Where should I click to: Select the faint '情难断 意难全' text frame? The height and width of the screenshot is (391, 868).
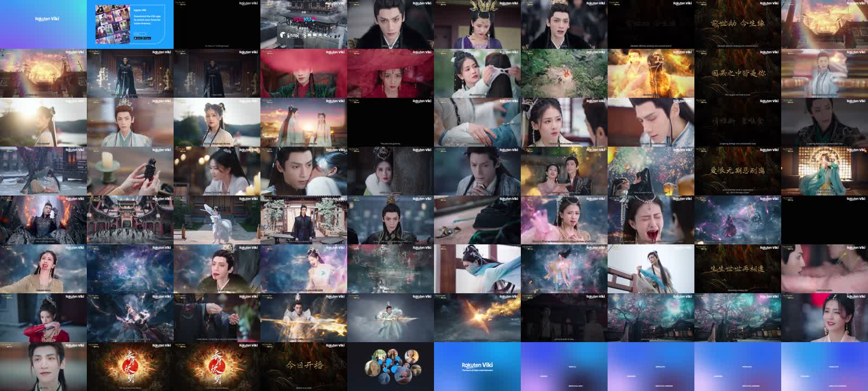pos(738,122)
